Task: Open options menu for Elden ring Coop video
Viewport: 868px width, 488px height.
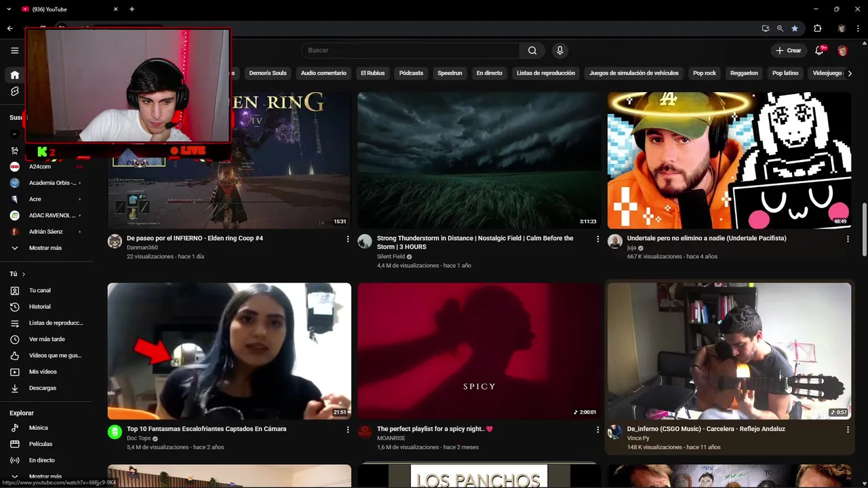Action: [x=348, y=239]
